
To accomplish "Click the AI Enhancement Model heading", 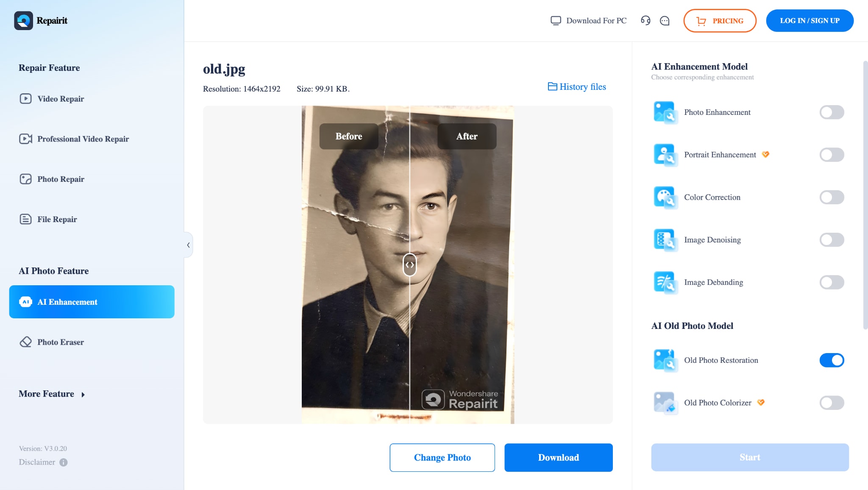I will tap(699, 67).
